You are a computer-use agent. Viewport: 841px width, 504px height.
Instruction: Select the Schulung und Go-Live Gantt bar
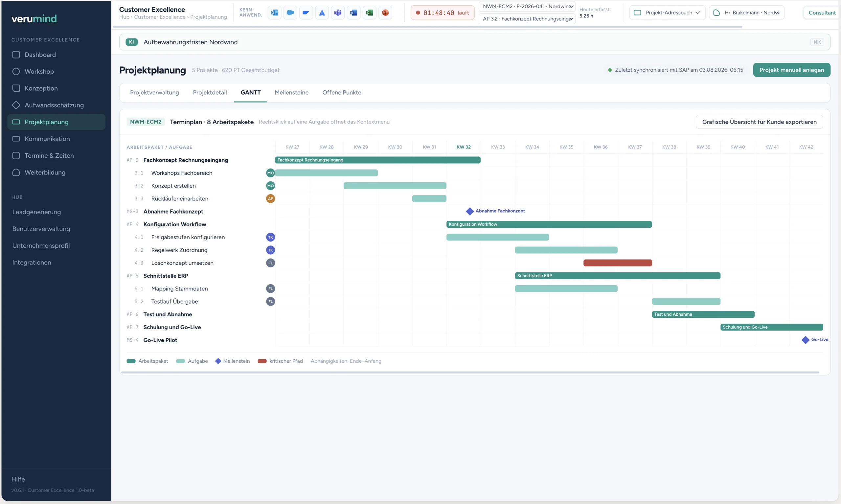point(772,327)
